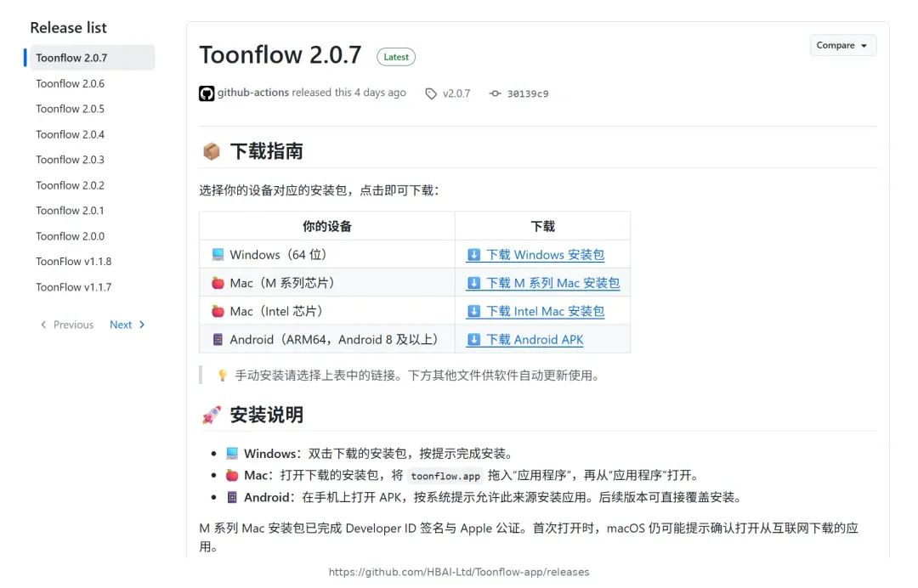Viewport: 918px width, 588px height.
Task: Click the 下载指南 heading text
Action: [266, 151]
